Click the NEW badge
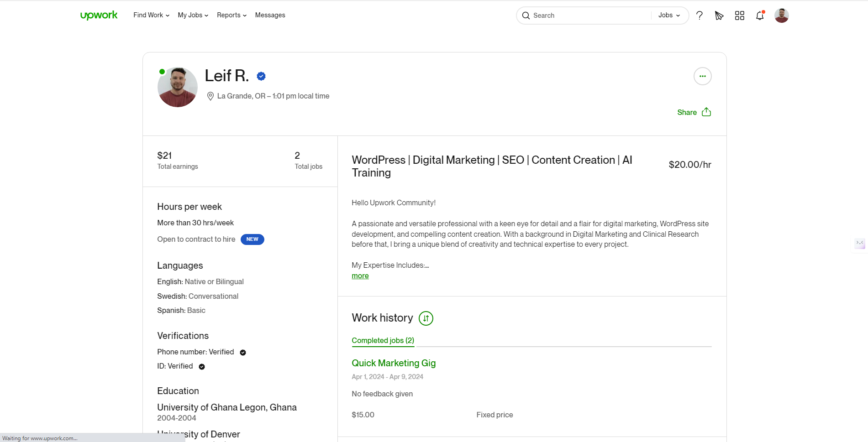 click(x=253, y=239)
